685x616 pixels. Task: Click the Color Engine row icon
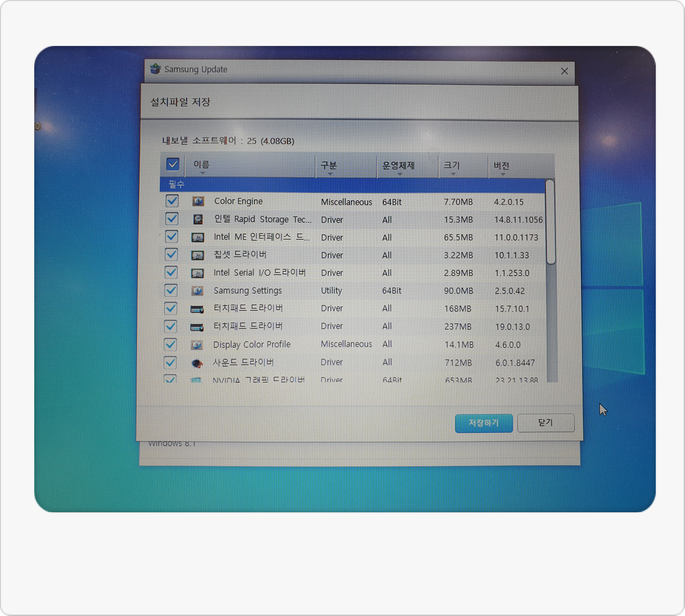[198, 201]
